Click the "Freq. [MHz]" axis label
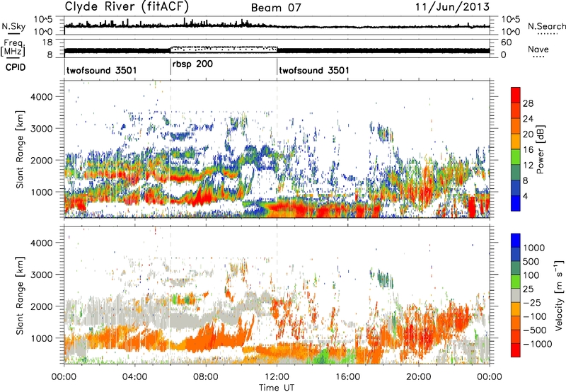 point(13,47)
